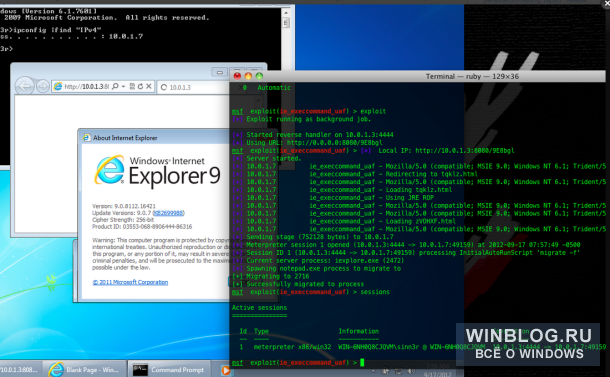Click the Terminal title 'Terminal — ruby — 129×36'
The width and height of the screenshot is (610, 377).
click(x=472, y=76)
